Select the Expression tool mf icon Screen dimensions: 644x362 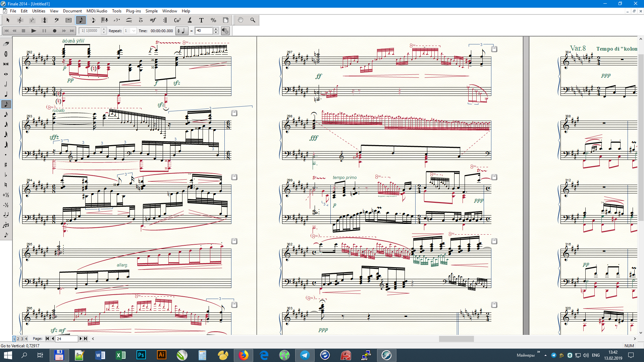(x=153, y=20)
